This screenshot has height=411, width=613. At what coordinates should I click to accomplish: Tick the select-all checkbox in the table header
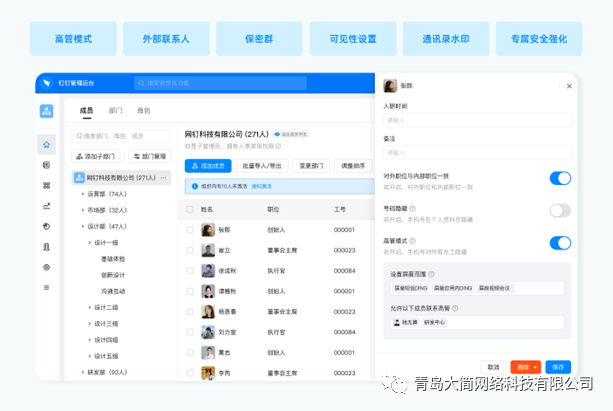click(x=190, y=209)
